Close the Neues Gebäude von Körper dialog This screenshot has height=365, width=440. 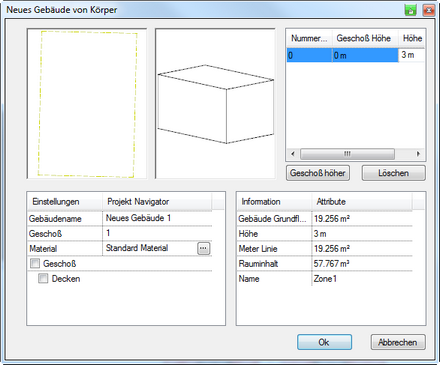(429, 10)
